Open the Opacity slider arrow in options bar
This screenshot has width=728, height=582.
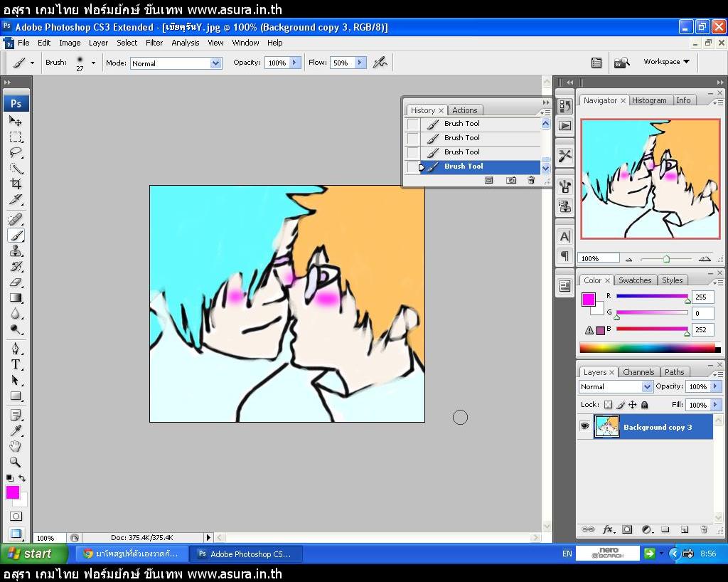click(295, 63)
